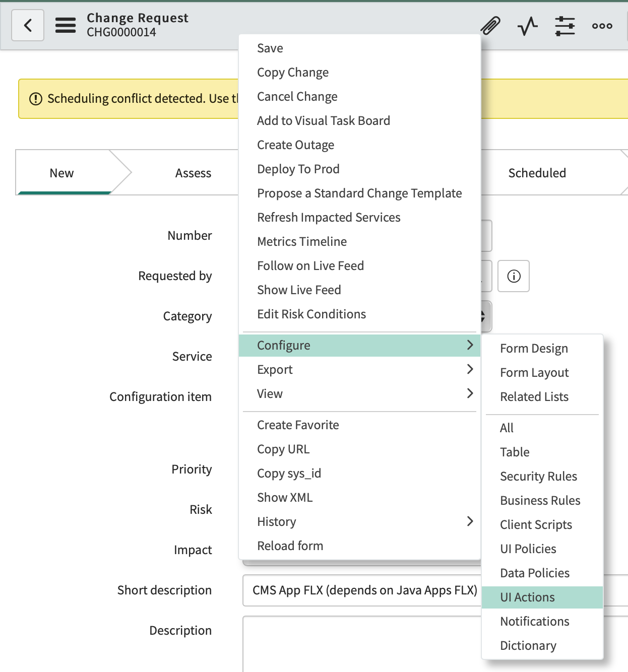The width and height of the screenshot is (628, 672).
Task: Select the Scheduled stage tab
Action: click(x=537, y=173)
